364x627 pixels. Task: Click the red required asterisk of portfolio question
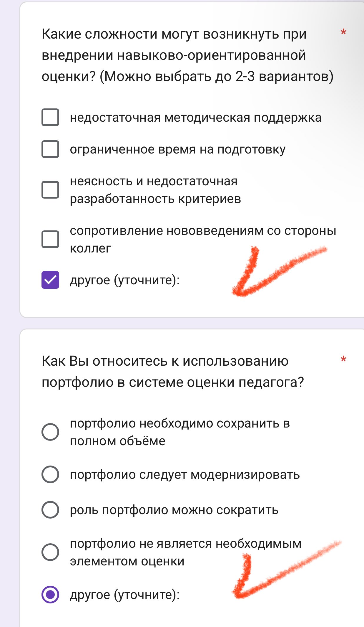[x=343, y=359]
